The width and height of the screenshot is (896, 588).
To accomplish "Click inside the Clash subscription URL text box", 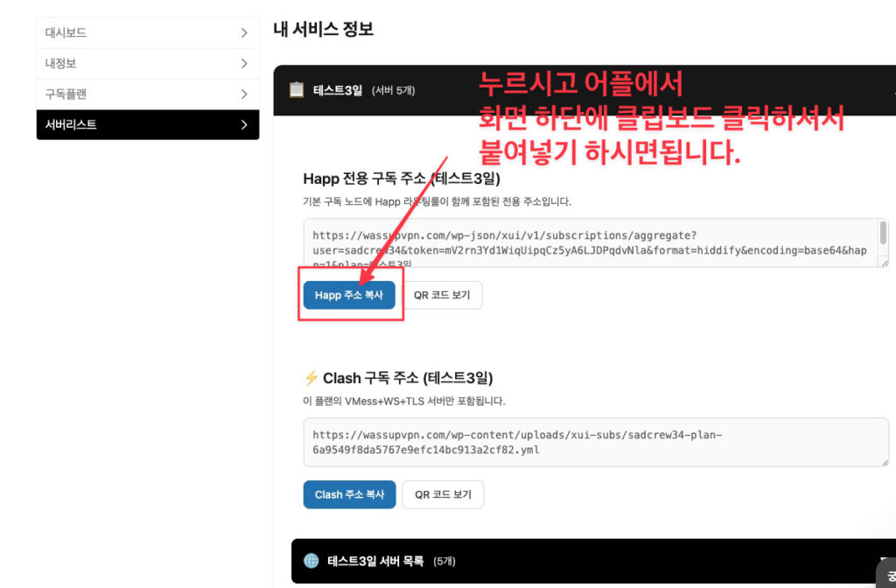I will click(596, 442).
